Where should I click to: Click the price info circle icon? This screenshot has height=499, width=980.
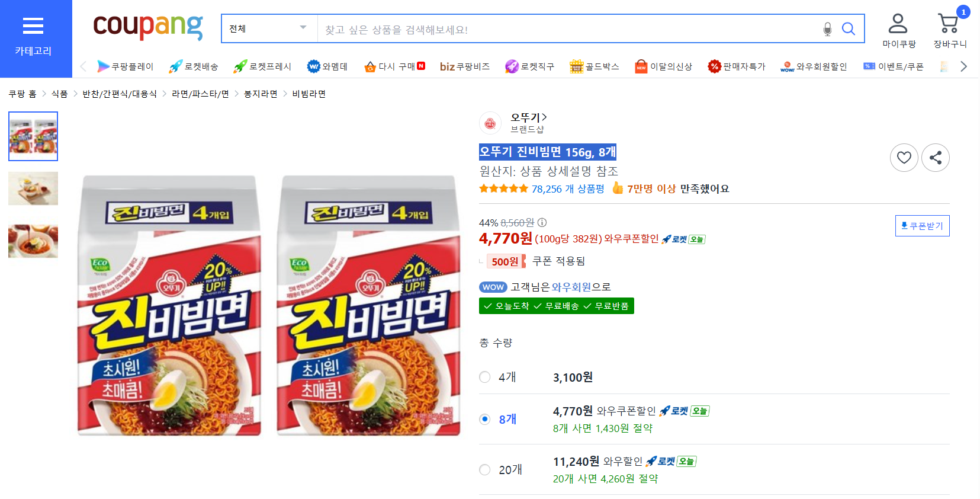[542, 223]
